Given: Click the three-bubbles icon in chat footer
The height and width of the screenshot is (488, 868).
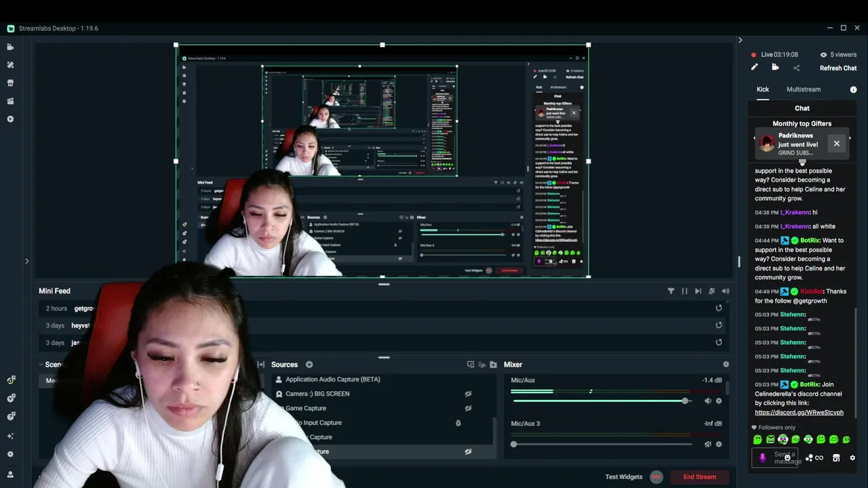Looking at the screenshot, I should (809, 458).
